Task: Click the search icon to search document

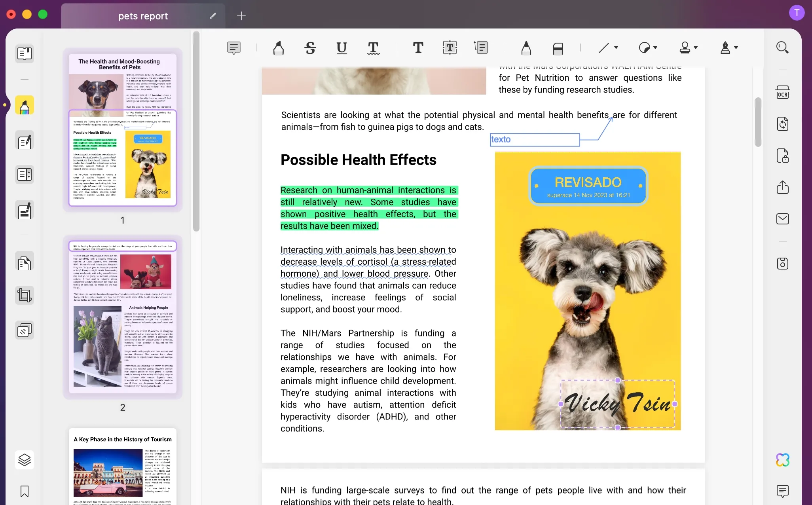Action: pyautogui.click(x=783, y=48)
